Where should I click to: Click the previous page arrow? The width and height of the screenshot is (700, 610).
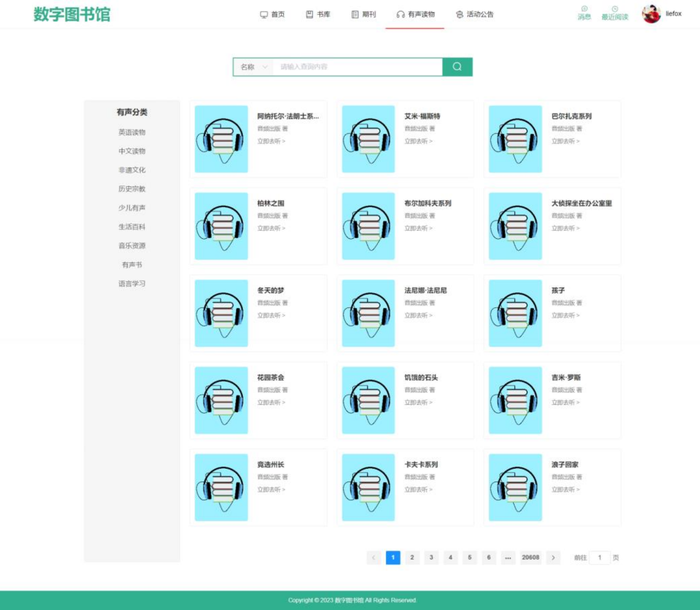pyautogui.click(x=374, y=557)
